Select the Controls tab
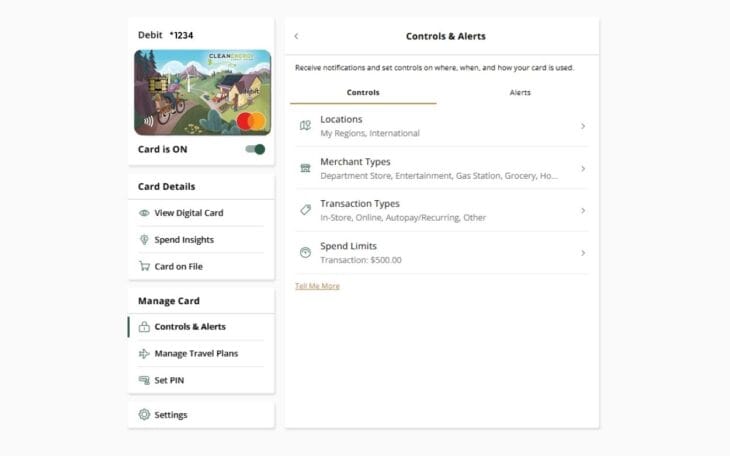Screen dimensions: 730x456 (363, 93)
